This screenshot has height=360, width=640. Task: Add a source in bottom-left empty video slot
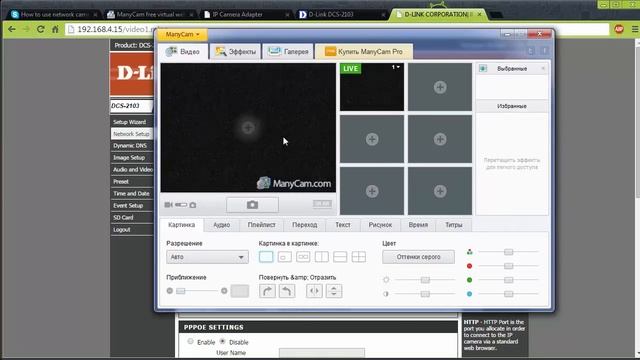[371, 191]
